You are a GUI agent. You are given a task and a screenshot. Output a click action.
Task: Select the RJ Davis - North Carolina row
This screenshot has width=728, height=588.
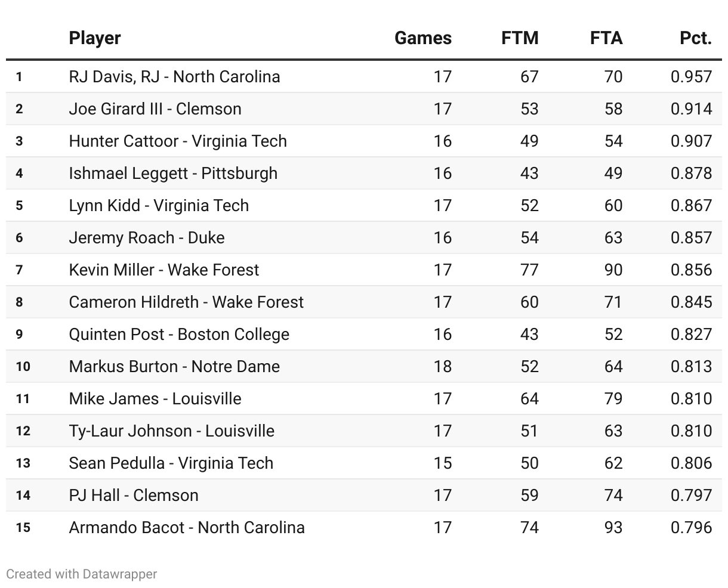point(174,77)
